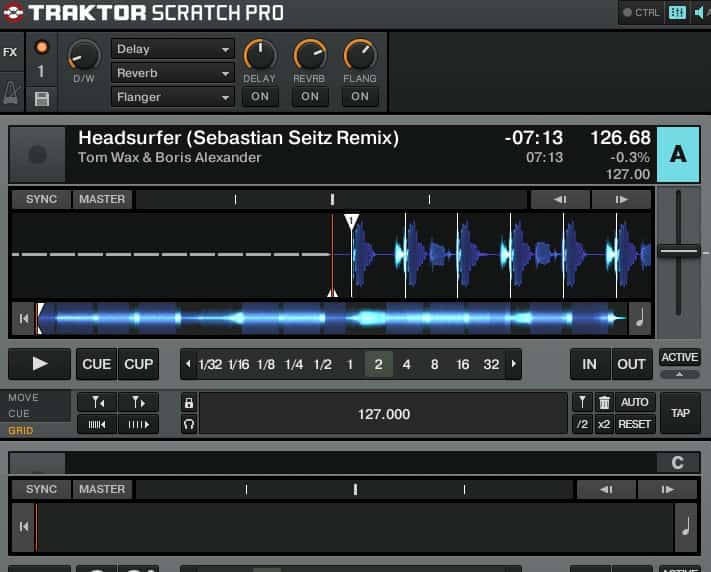The width and height of the screenshot is (711, 572).
Task: Toggle the beatgrid lock icon
Action: pyautogui.click(x=189, y=403)
